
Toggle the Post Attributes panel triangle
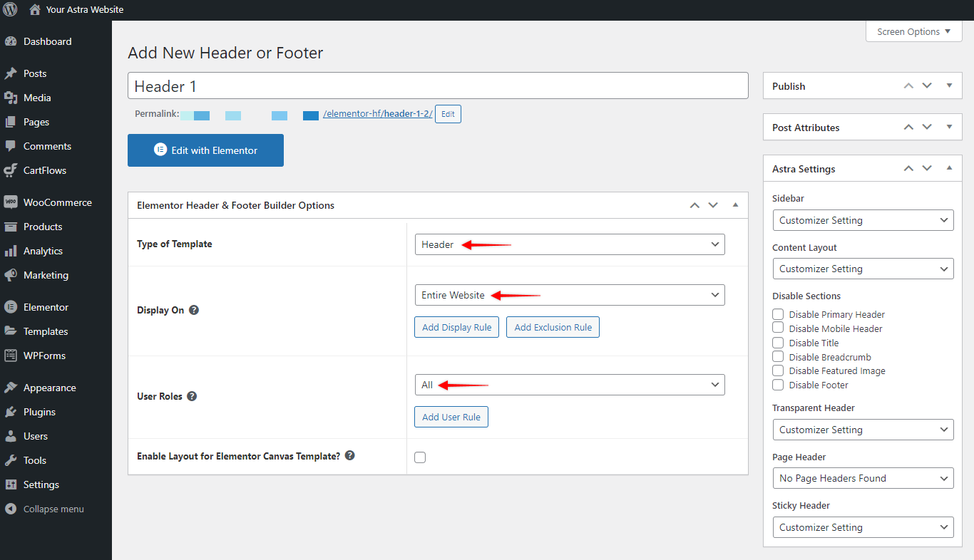pyautogui.click(x=949, y=127)
